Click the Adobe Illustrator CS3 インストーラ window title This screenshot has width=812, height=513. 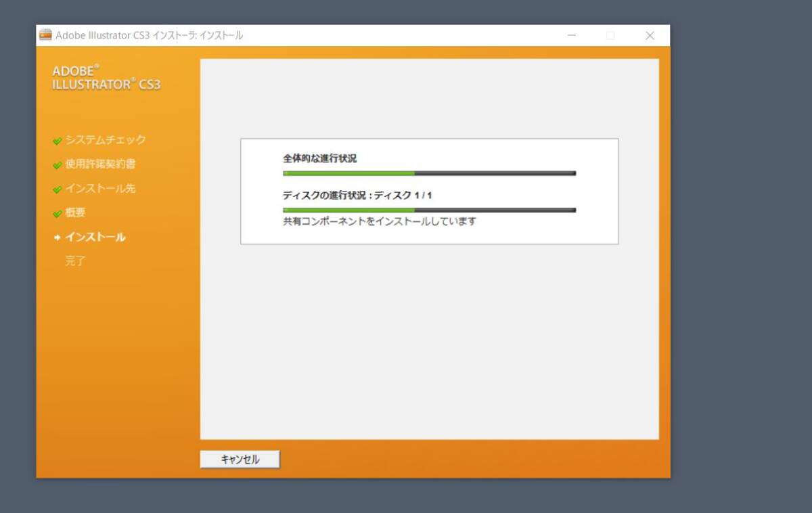(x=149, y=36)
